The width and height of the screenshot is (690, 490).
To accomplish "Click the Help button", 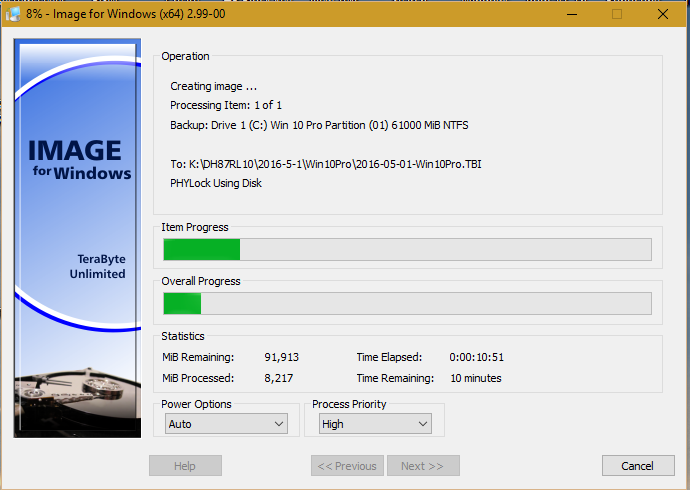I will pos(185,466).
